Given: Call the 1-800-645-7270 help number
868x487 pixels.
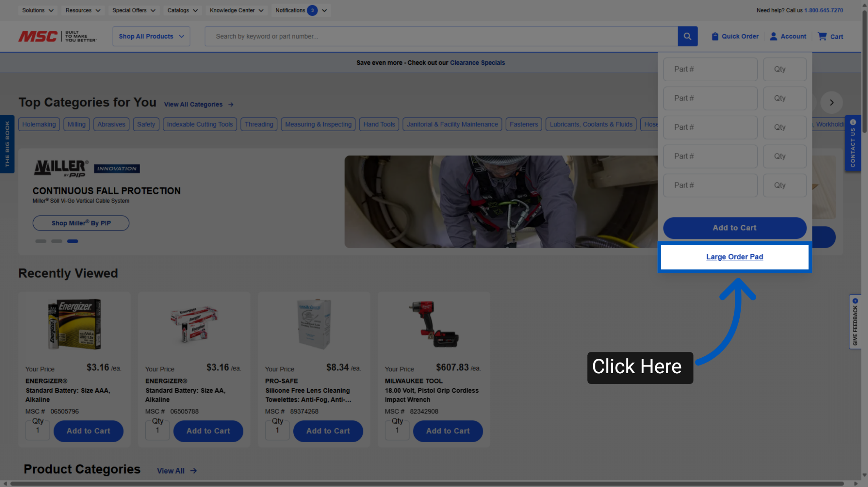Looking at the screenshot, I should (x=824, y=10).
